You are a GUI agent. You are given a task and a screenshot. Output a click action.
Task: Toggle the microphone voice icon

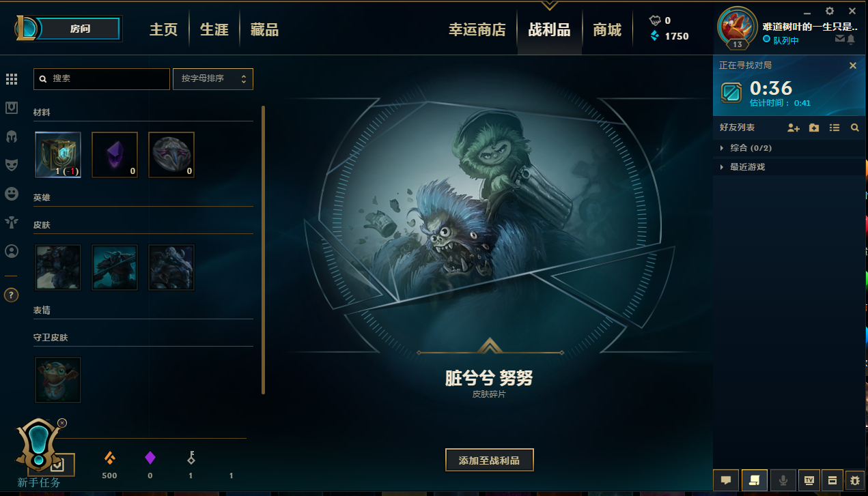click(x=783, y=480)
